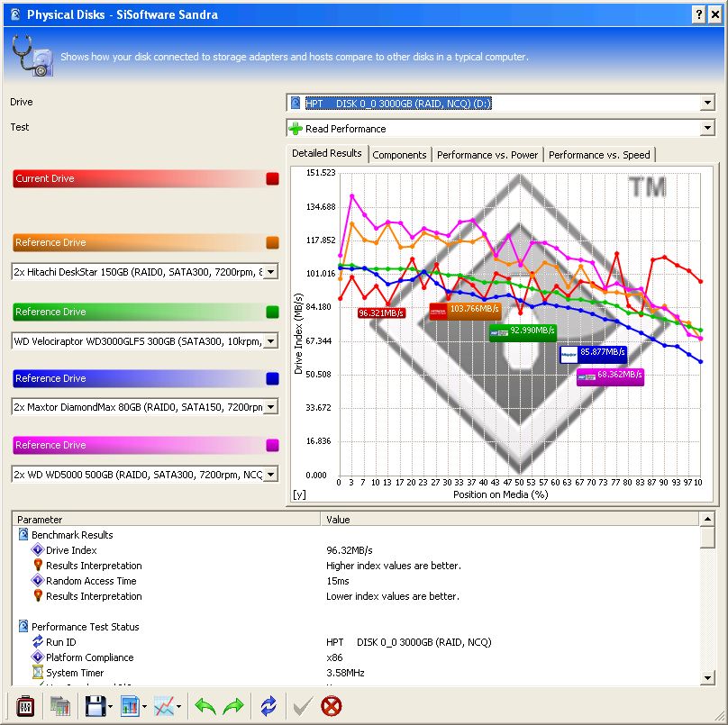
Task: Open the Drive selection dropdown
Action: tap(707, 103)
